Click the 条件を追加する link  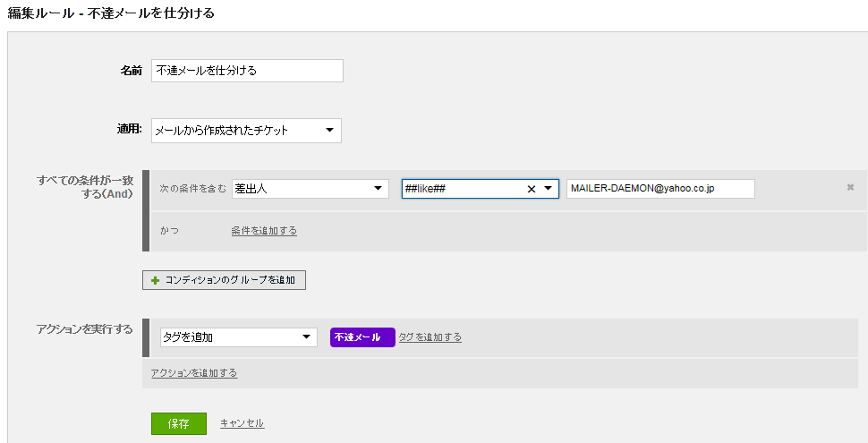(x=264, y=231)
